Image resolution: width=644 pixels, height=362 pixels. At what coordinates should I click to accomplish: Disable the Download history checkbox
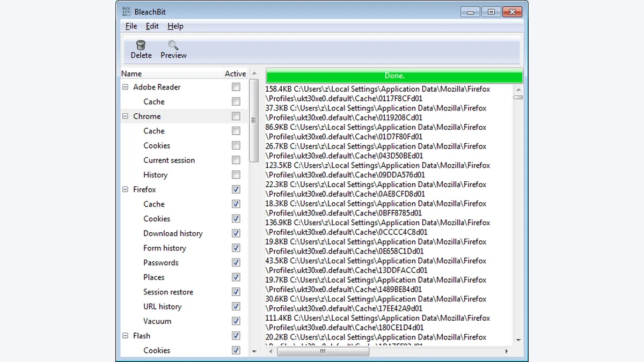point(236,233)
